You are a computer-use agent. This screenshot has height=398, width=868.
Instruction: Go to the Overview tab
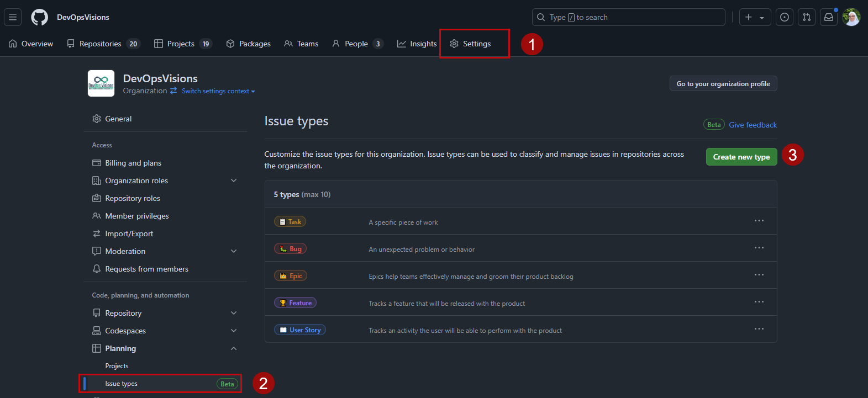pyautogui.click(x=31, y=44)
